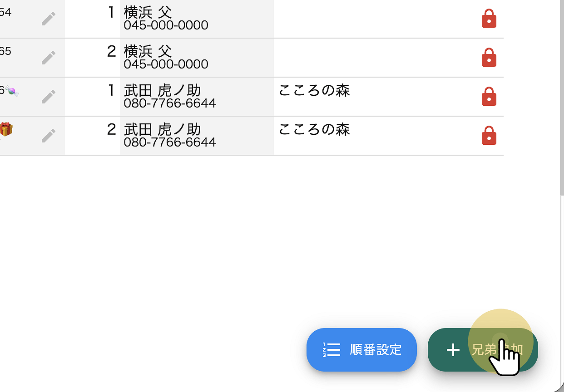Click the candy emoji icon
This screenshot has height=392, width=564.
click(x=12, y=92)
